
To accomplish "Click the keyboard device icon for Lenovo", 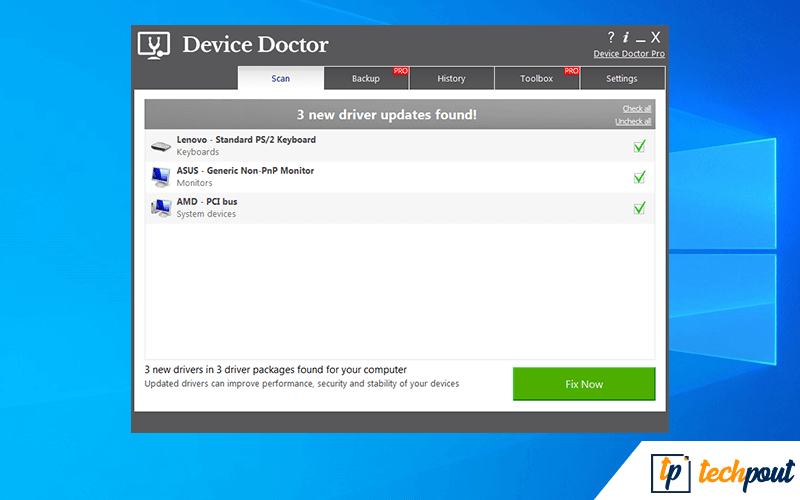I will [160, 147].
